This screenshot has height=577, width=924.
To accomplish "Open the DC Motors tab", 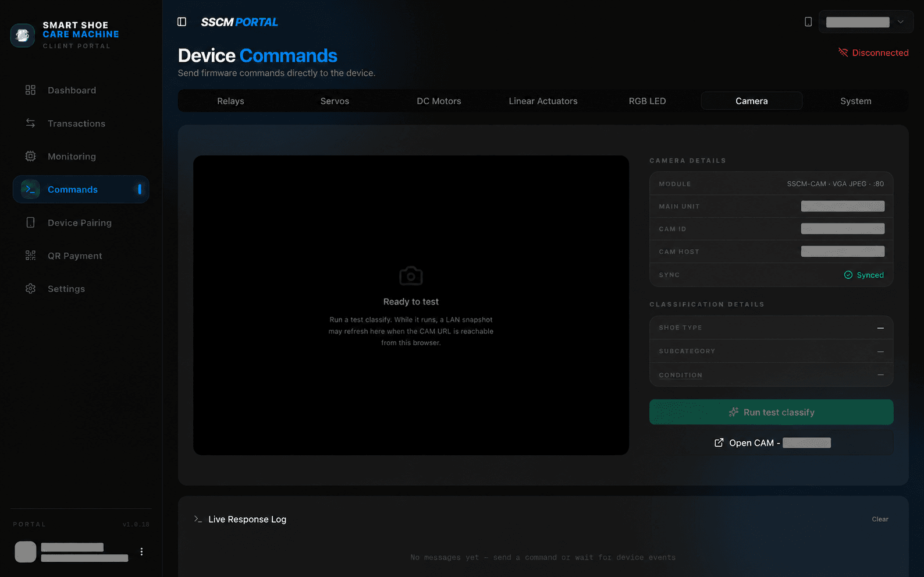I will point(439,101).
